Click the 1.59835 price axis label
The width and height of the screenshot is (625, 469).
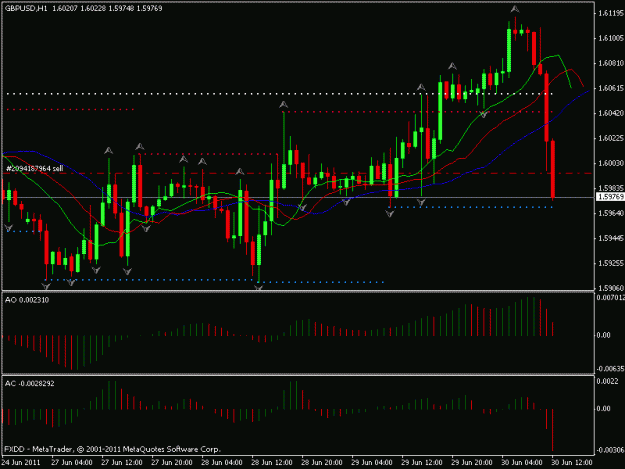coord(611,188)
